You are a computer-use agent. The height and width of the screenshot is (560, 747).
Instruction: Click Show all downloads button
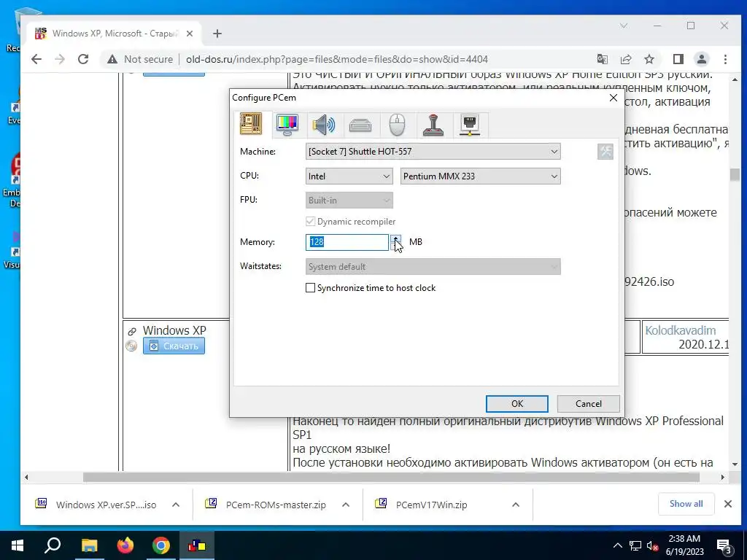pyautogui.click(x=686, y=504)
